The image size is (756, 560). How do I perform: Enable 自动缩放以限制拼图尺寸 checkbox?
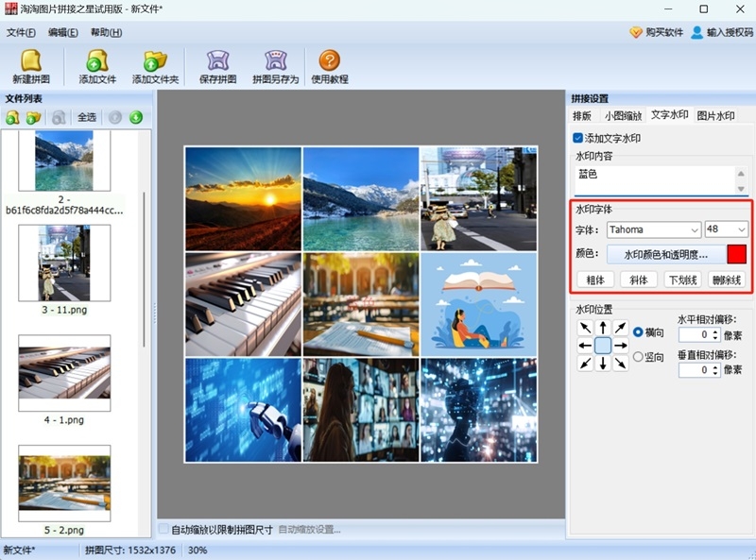pyautogui.click(x=163, y=529)
